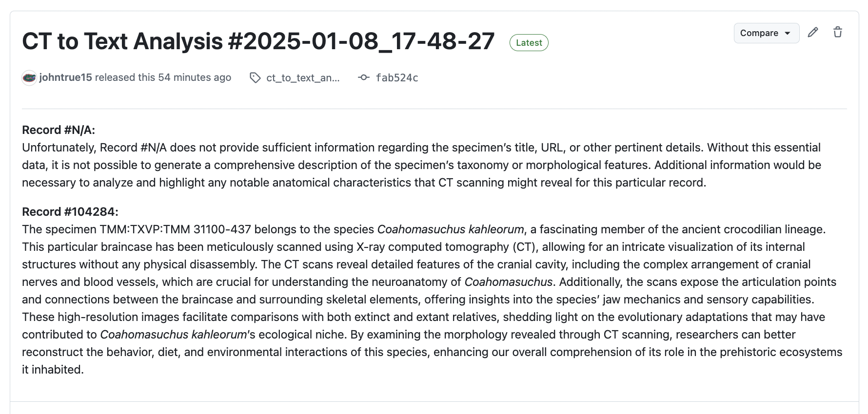868x414 pixels.
Task: Click the tag icon beside ct_to_text_an
Action: tap(255, 78)
